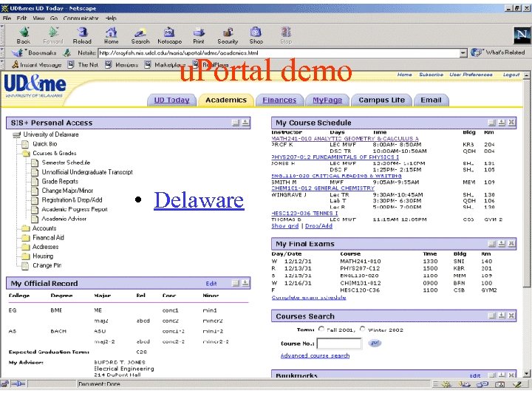532x399 pixels.
Task: Open the User Preferences link
Action: click(x=471, y=75)
